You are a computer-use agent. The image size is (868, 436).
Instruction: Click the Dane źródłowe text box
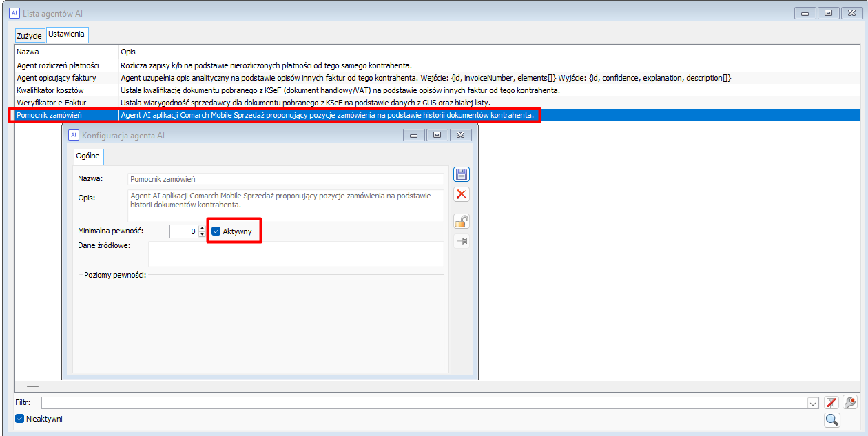pyautogui.click(x=296, y=253)
